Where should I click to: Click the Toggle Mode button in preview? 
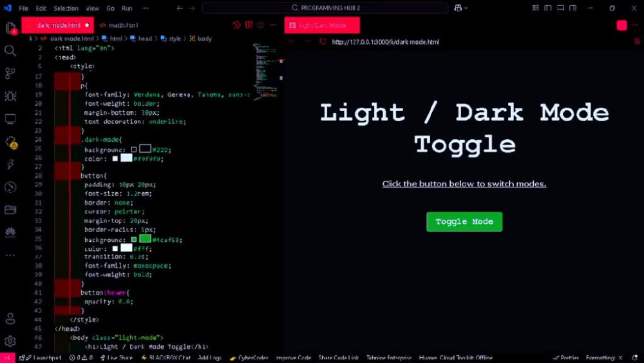click(464, 222)
